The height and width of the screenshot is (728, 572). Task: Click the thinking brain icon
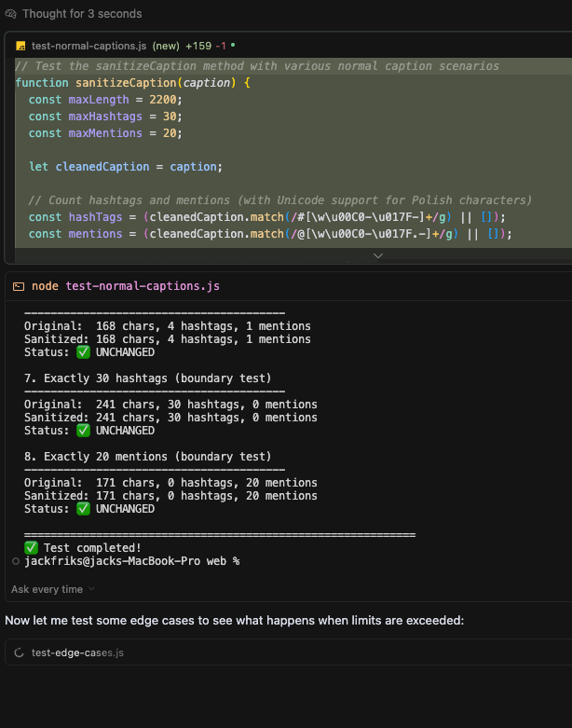10,14
